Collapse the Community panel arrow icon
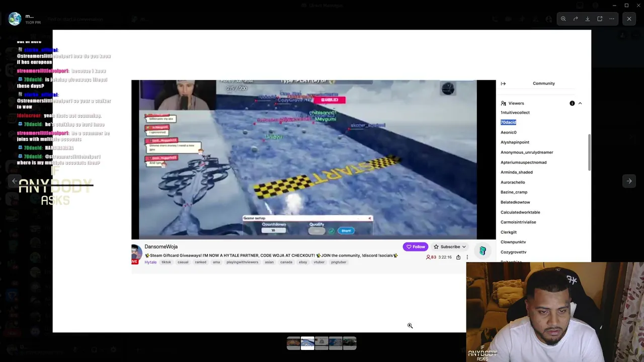644x362 pixels. tap(503, 83)
